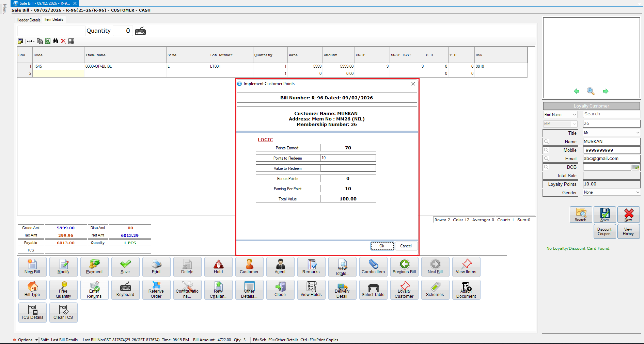Click Cancel in the customer points dialog
Image resolution: width=644 pixels, height=344 pixels.
[406, 246]
